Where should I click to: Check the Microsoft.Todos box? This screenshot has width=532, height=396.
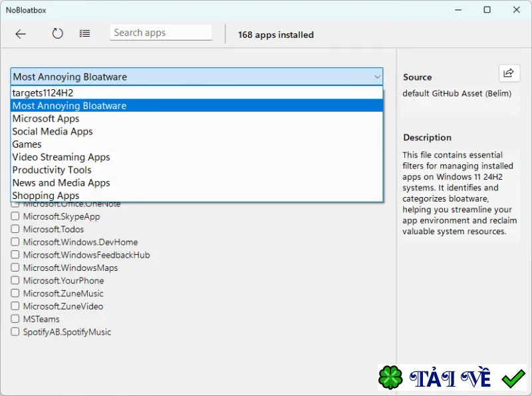pyautogui.click(x=15, y=229)
